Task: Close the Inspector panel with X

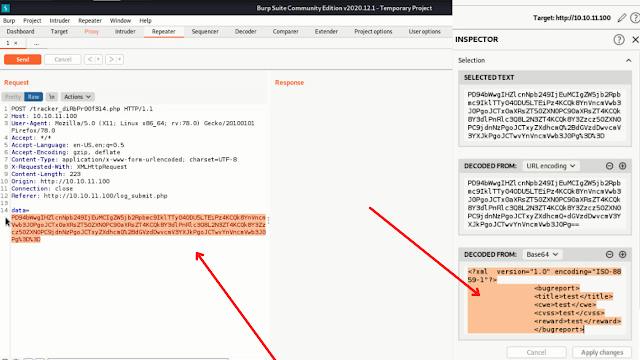Action: [635, 40]
